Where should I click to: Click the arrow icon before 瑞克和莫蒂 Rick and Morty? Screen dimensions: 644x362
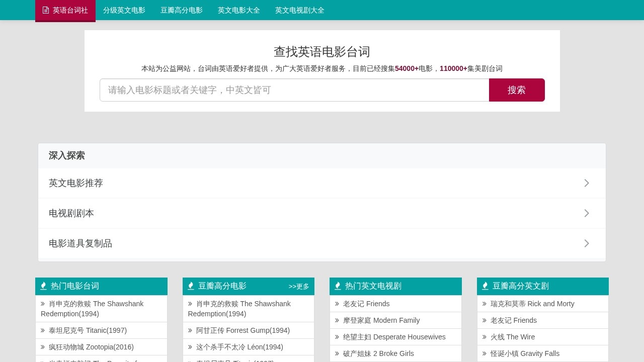[x=484, y=304]
